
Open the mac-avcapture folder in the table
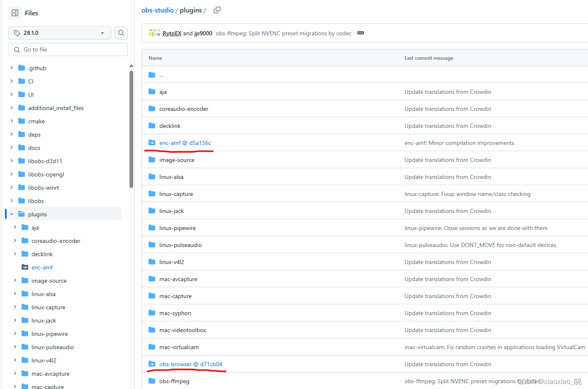[178, 279]
